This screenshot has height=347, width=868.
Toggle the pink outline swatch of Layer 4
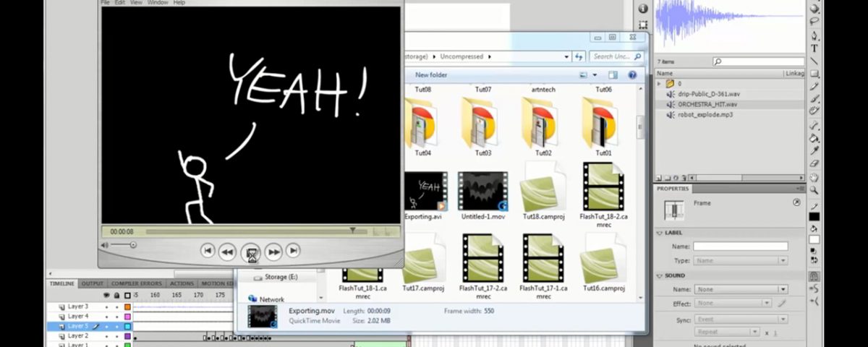(x=127, y=317)
